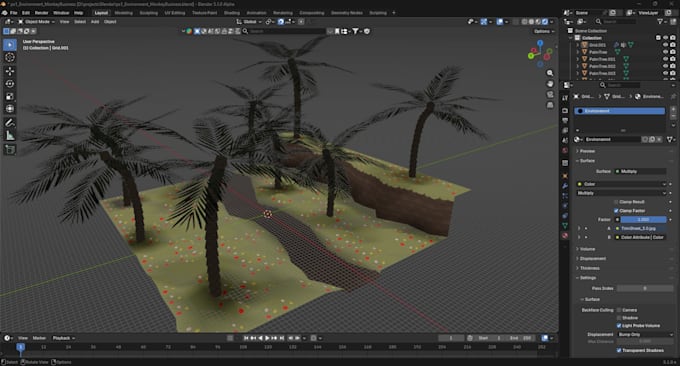The width and height of the screenshot is (680, 366).
Task: Activate the Select Box tool
Action: pos(10,45)
